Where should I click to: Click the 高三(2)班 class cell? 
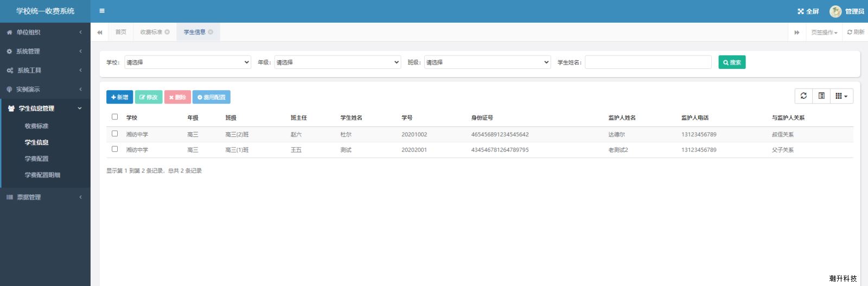(x=237, y=135)
